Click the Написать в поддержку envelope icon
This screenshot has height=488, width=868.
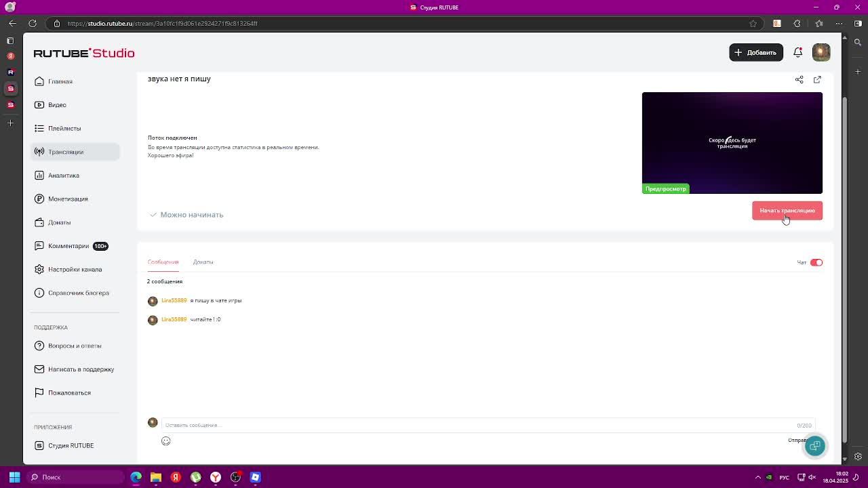[39, 369]
